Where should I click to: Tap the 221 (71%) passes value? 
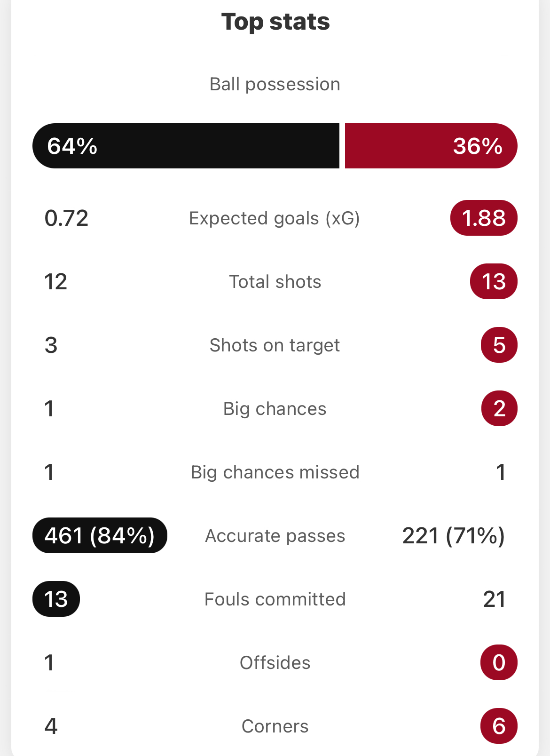coord(454,536)
